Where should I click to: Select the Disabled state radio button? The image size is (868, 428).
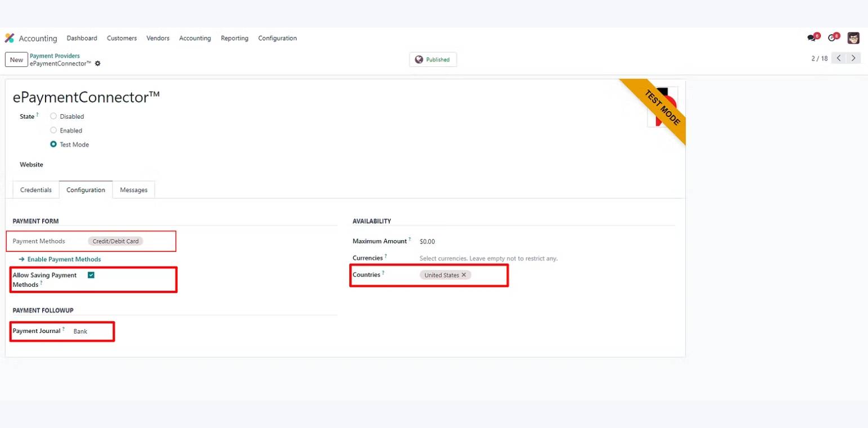53,116
